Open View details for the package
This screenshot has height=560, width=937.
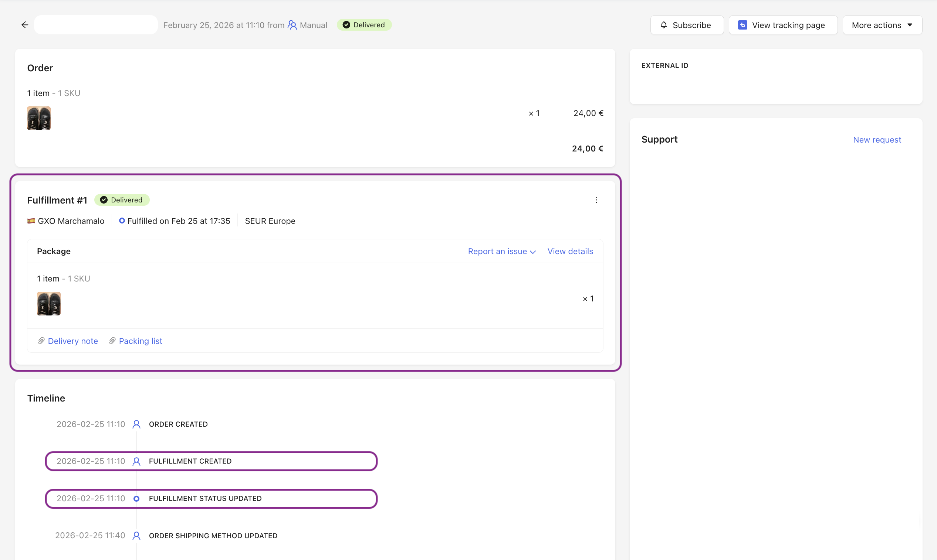(x=570, y=251)
